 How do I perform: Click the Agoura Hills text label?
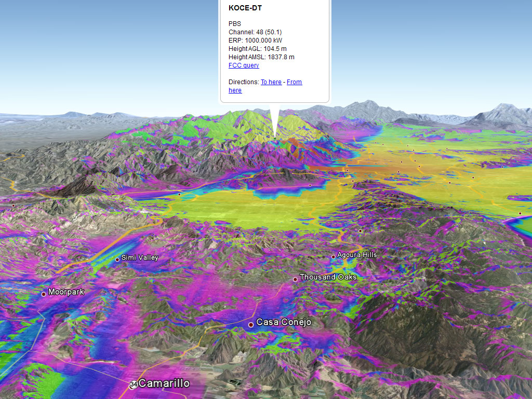coord(357,255)
